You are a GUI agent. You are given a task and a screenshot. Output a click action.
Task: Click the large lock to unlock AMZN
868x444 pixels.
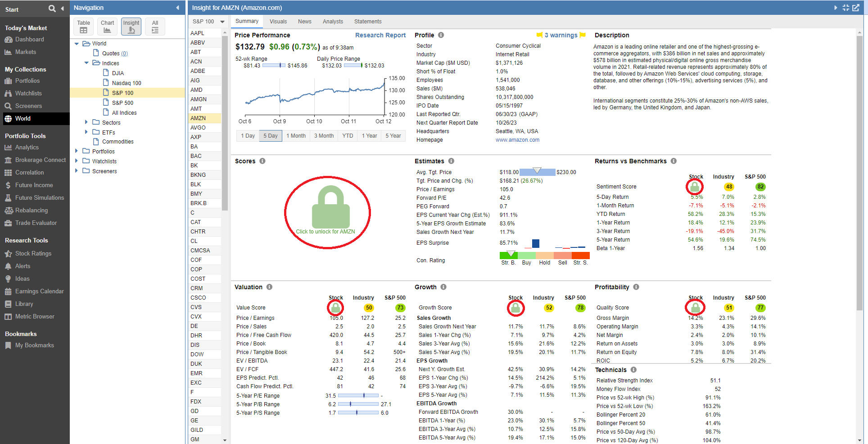(x=331, y=208)
